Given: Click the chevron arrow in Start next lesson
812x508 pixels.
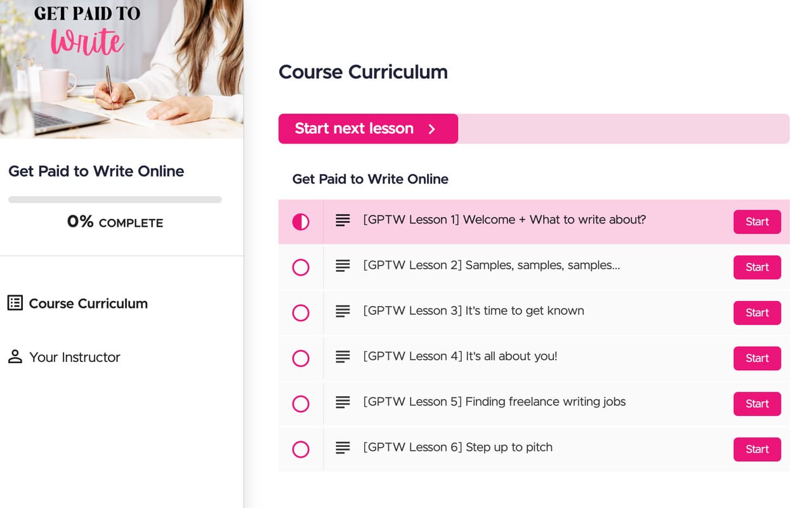Looking at the screenshot, I should point(432,128).
